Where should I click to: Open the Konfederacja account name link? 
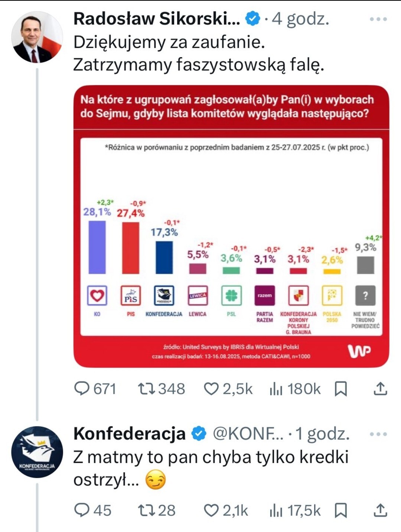point(129,434)
